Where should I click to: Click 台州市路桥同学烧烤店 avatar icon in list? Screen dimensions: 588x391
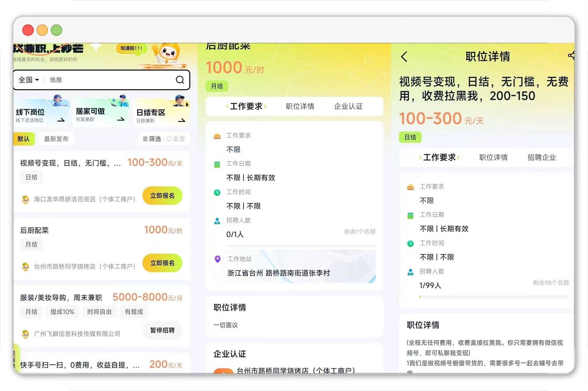26,267
